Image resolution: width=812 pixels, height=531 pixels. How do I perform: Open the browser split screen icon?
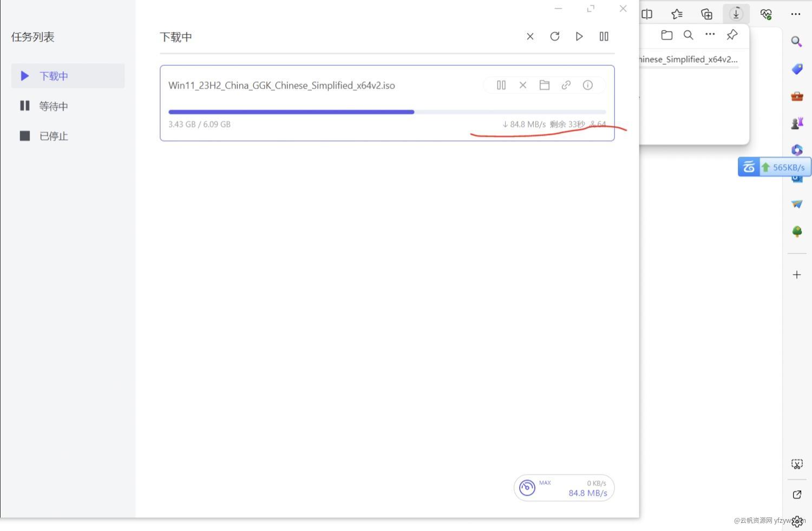(647, 14)
